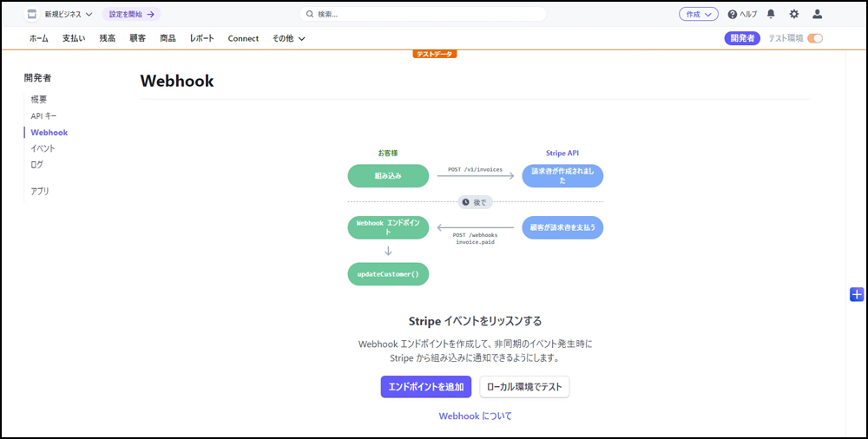Click the 顧客が請求書を支払う diagram node
Viewport: 868px width, 439px height.
click(562, 227)
